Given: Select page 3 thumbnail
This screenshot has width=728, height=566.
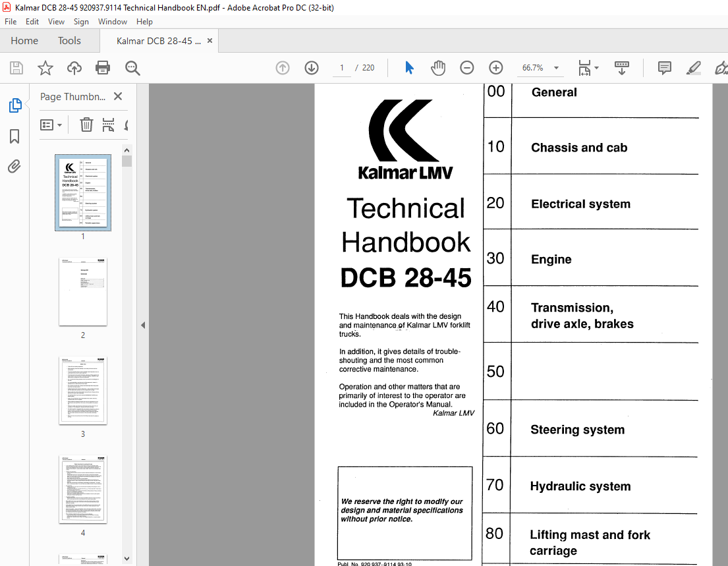Looking at the screenshot, I should coord(83,391).
